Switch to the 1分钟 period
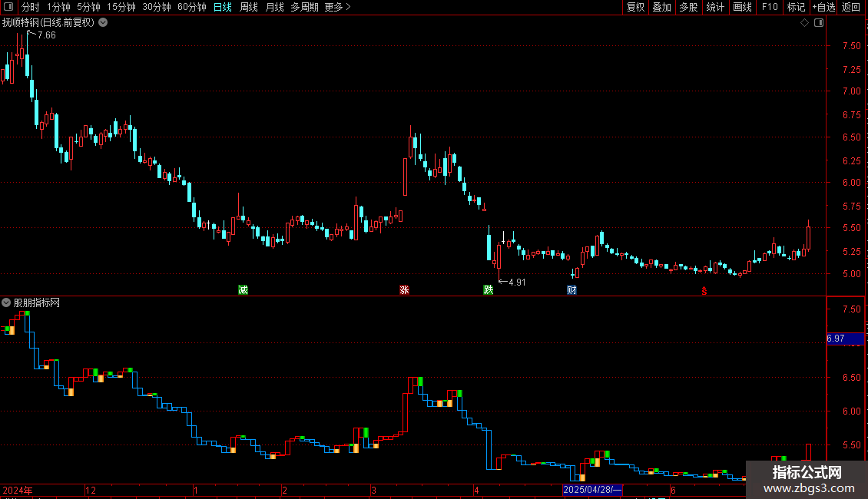 (x=58, y=7)
